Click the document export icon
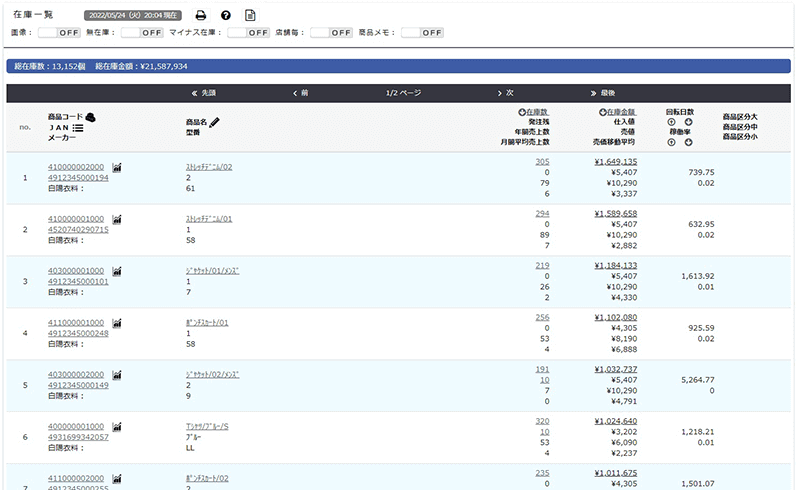 point(250,15)
